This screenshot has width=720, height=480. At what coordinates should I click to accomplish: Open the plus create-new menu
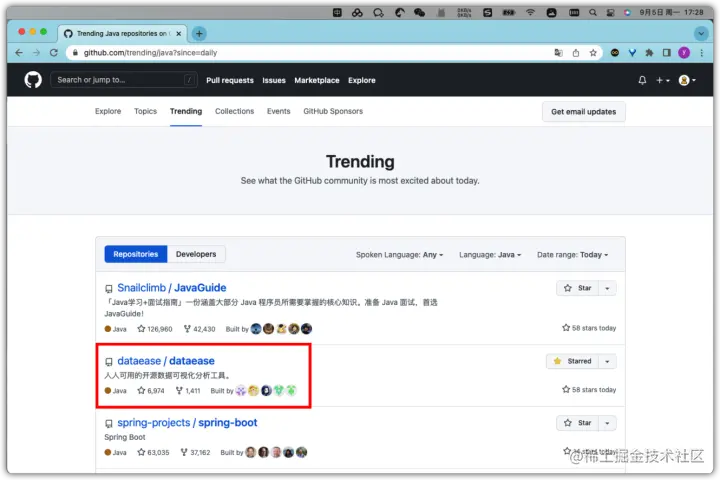pyautogui.click(x=662, y=80)
